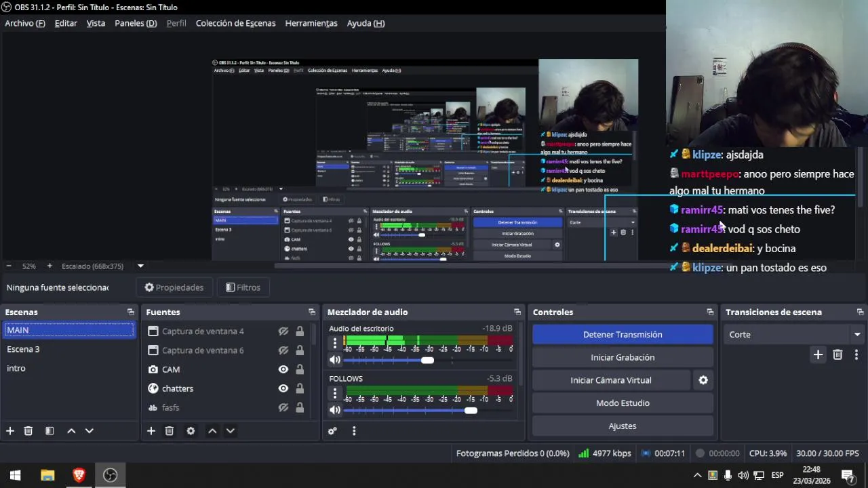Open the Ayuda menu
868x488 pixels.
pyautogui.click(x=366, y=23)
